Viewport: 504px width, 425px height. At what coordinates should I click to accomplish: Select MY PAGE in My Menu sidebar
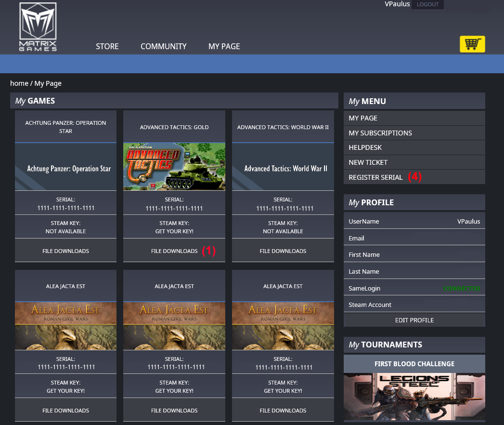point(414,118)
